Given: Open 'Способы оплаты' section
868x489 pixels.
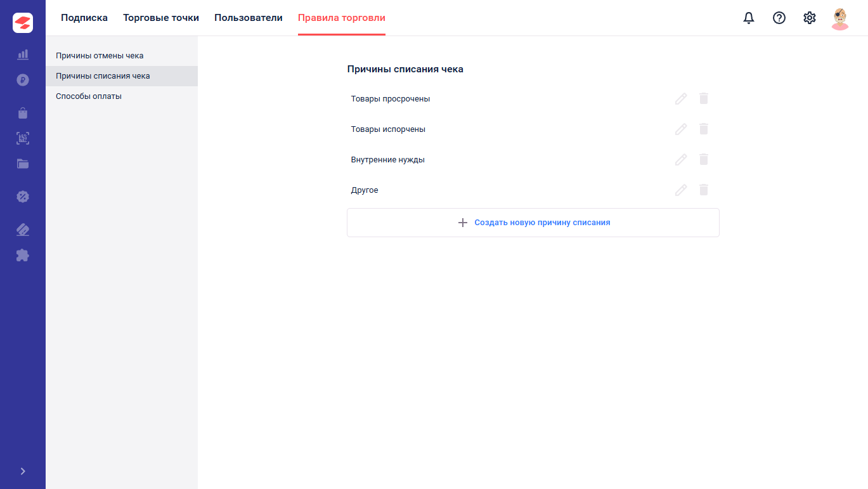Looking at the screenshot, I should (x=122, y=96).
